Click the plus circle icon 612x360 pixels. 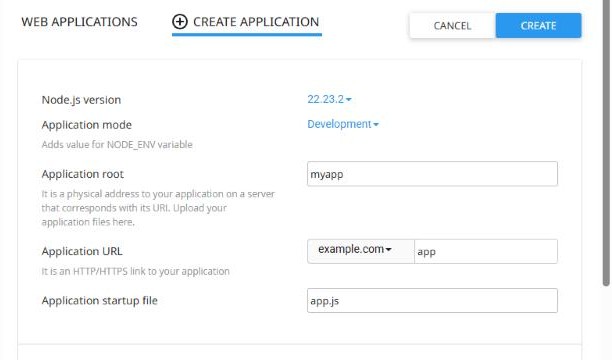pyautogui.click(x=180, y=22)
